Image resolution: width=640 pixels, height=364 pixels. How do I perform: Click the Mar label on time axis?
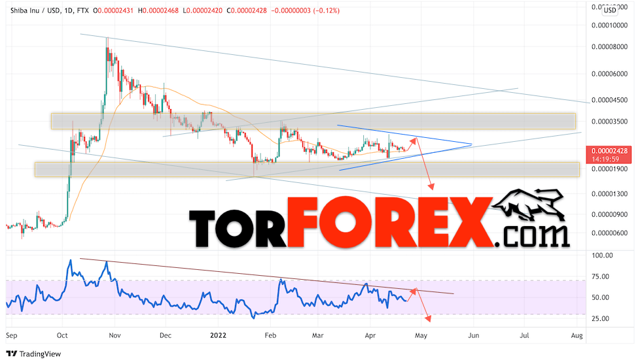317,335
